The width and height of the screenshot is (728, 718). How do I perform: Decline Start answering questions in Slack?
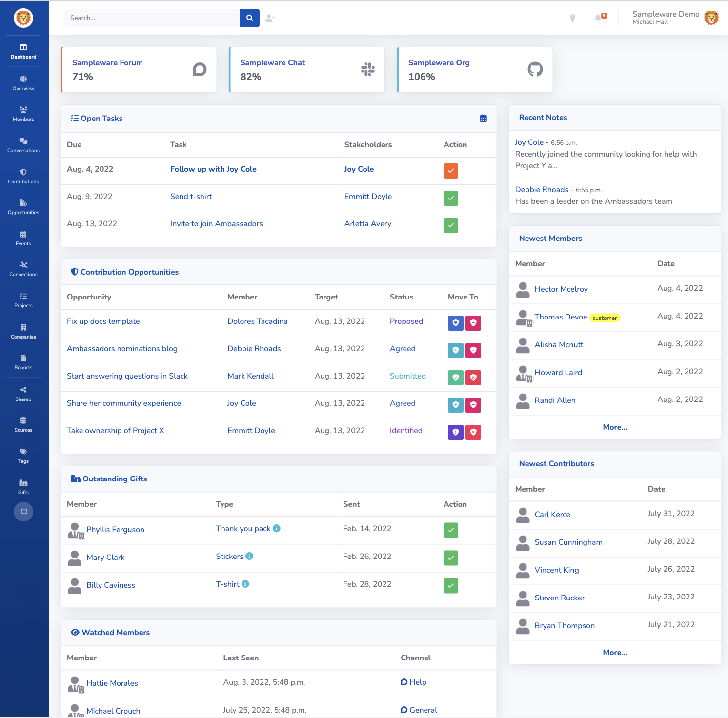(x=473, y=378)
